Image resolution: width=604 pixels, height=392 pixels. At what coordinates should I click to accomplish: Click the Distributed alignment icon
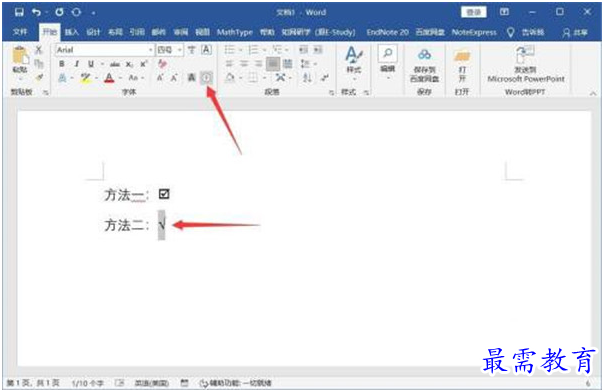288,64
